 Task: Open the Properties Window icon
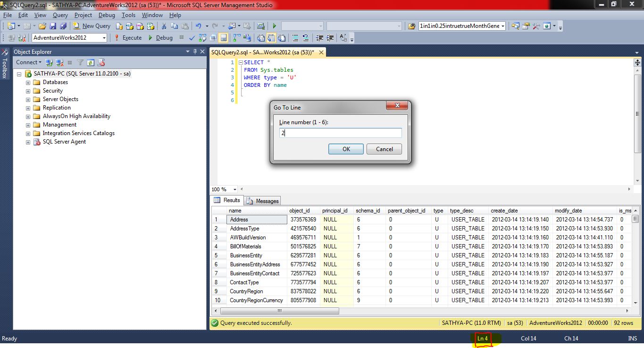(x=526, y=26)
